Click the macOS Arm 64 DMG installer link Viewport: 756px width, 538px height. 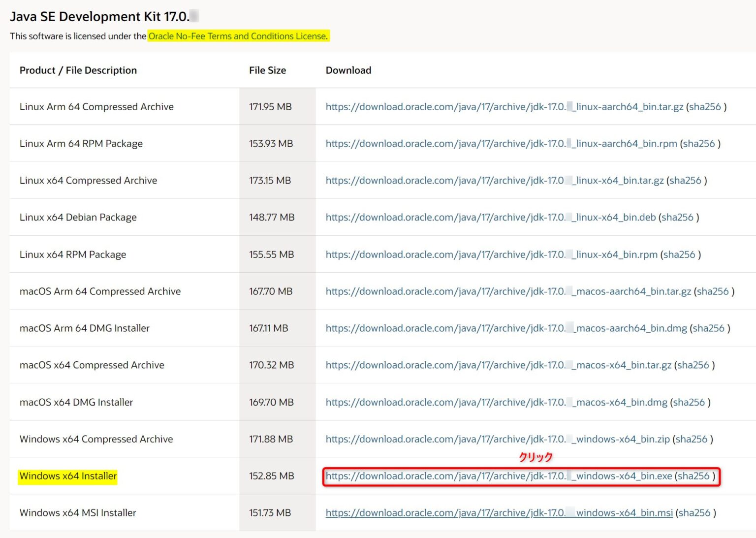click(506, 328)
